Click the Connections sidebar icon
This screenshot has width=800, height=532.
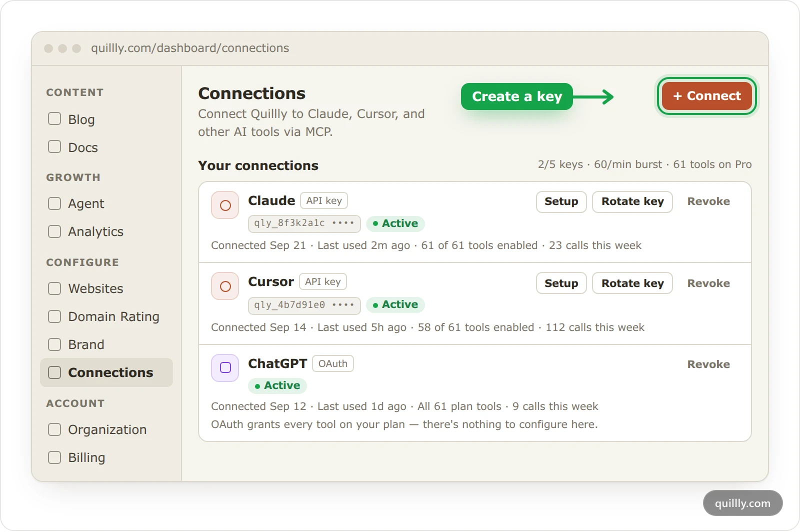54,372
